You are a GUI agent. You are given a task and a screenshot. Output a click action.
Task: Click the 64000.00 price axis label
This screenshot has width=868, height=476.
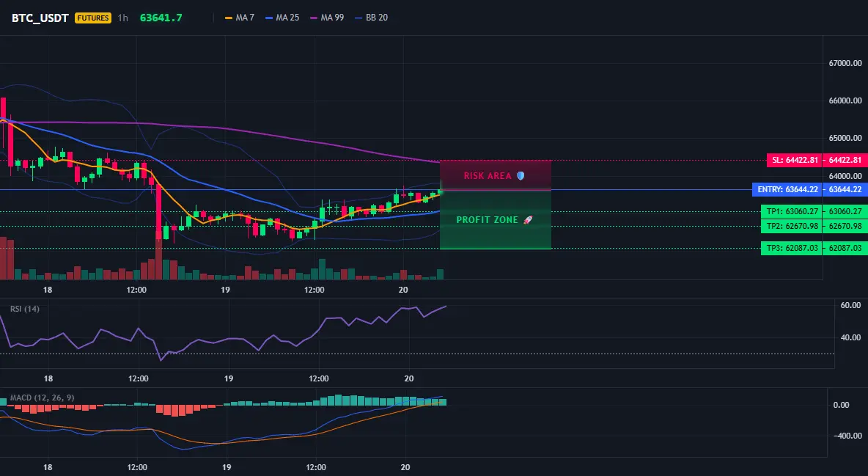click(x=845, y=176)
